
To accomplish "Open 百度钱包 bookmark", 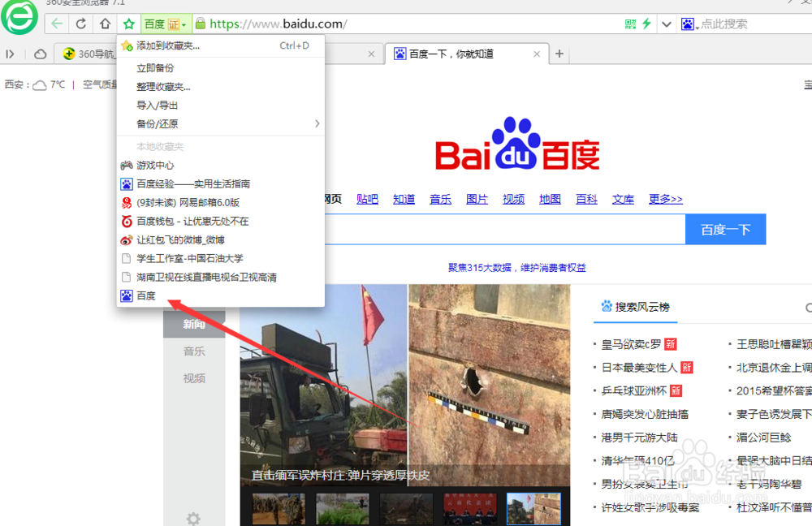I will coord(221,221).
